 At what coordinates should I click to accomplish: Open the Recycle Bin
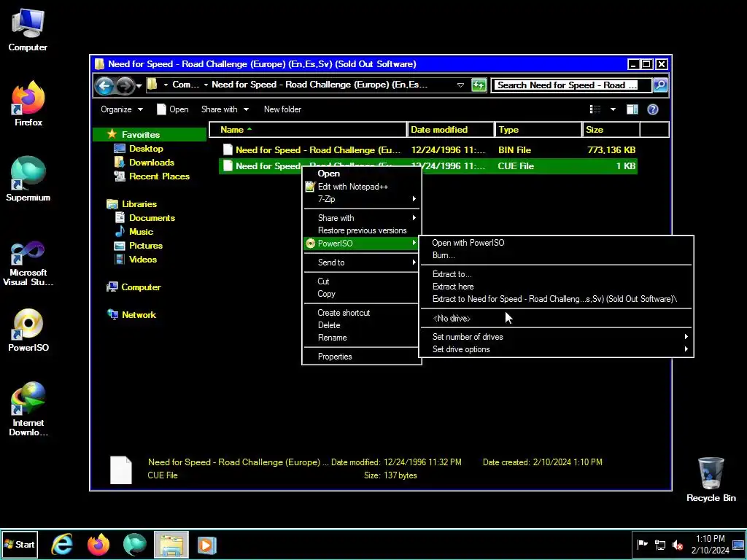click(711, 480)
